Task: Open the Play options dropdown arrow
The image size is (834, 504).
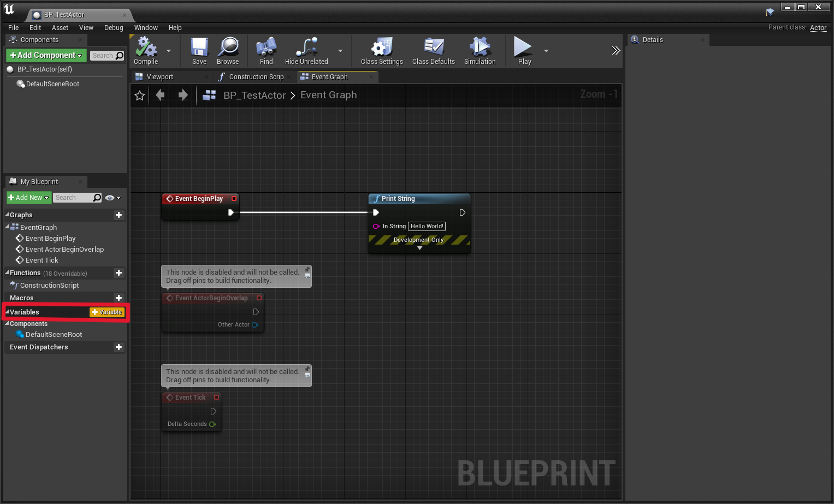Action: click(x=546, y=51)
